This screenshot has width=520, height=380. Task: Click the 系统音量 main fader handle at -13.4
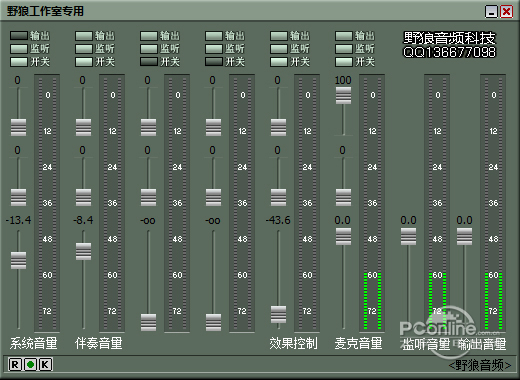pyautogui.click(x=18, y=260)
